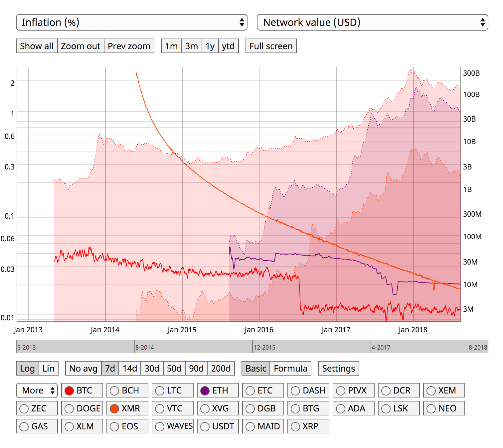The image size is (503, 448).
Task: Toggle the LTC coin series
Action: click(x=173, y=390)
